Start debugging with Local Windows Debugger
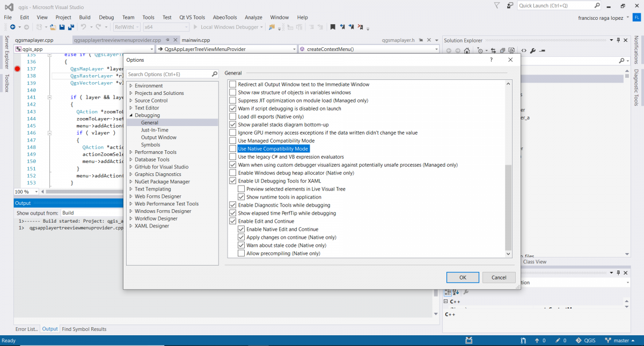 click(x=224, y=26)
